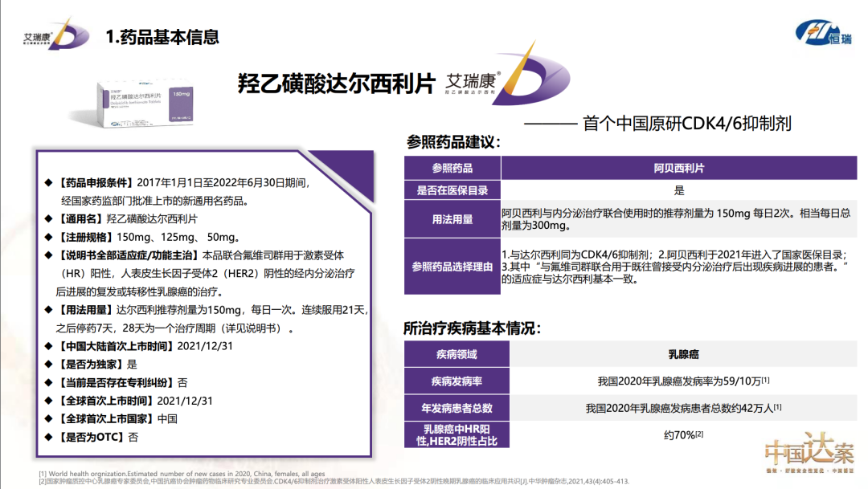The image size is (868, 489).
Task: Click the 中国达案 emblem at bottom right
Action: pos(809,453)
